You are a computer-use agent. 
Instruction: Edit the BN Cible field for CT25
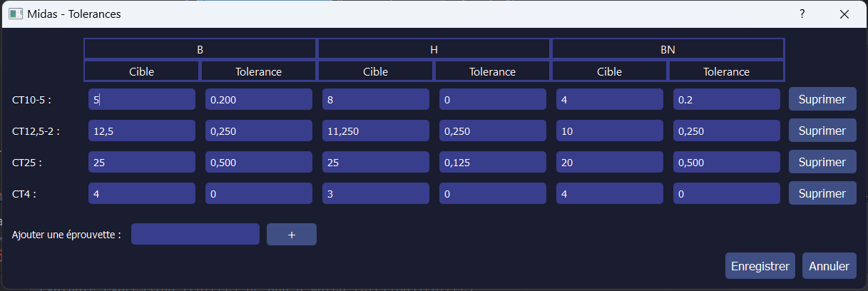(609, 162)
